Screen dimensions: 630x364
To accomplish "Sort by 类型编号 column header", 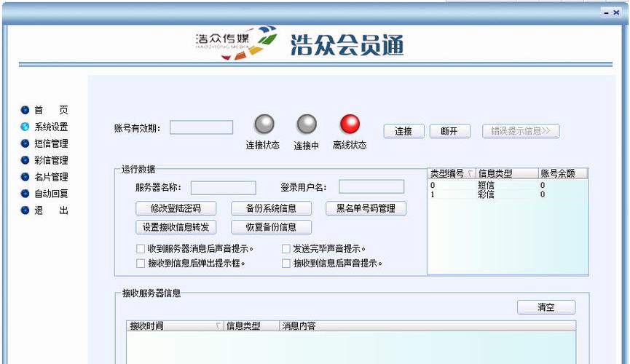I will [452, 173].
